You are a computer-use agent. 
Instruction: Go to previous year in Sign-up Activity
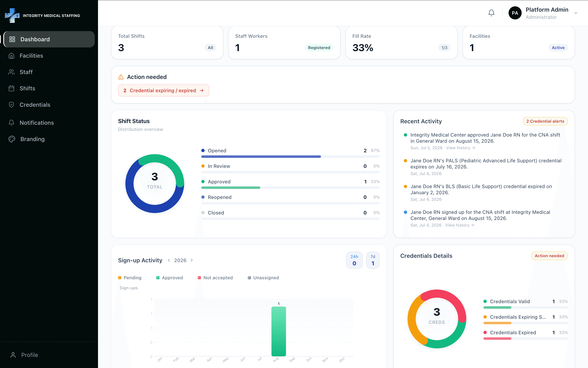[x=169, y=260]
